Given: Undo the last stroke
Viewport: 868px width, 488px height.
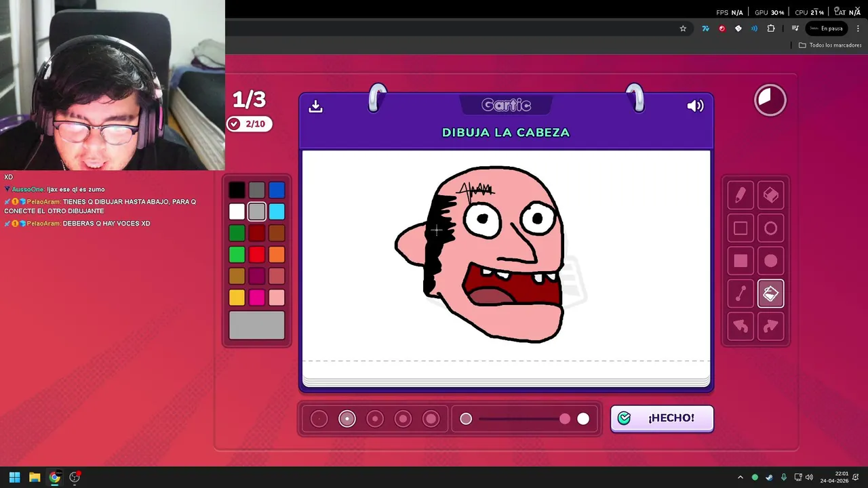Looking at the screenshot, I should pos(741,326).
